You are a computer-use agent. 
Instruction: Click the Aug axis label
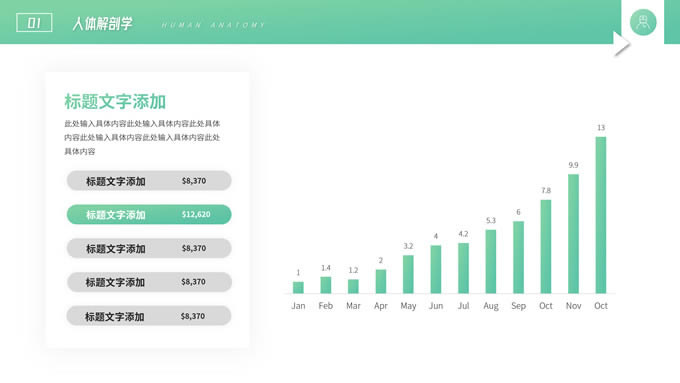(491, 306)
